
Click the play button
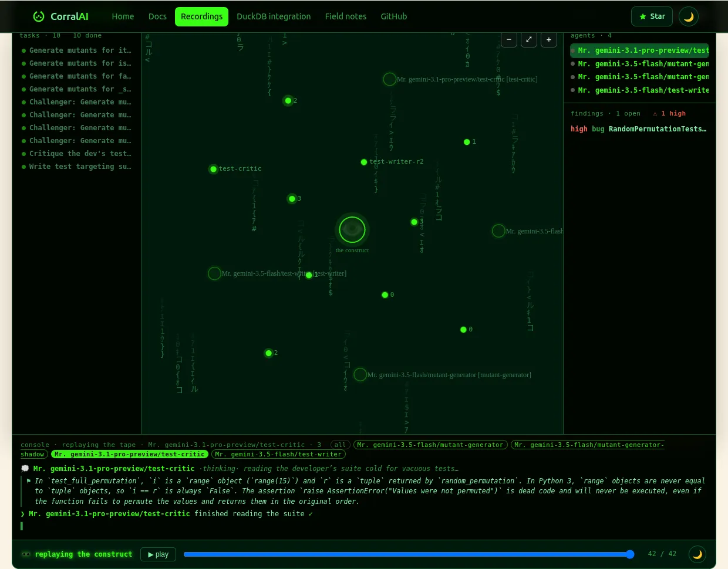tap(158, 554)
